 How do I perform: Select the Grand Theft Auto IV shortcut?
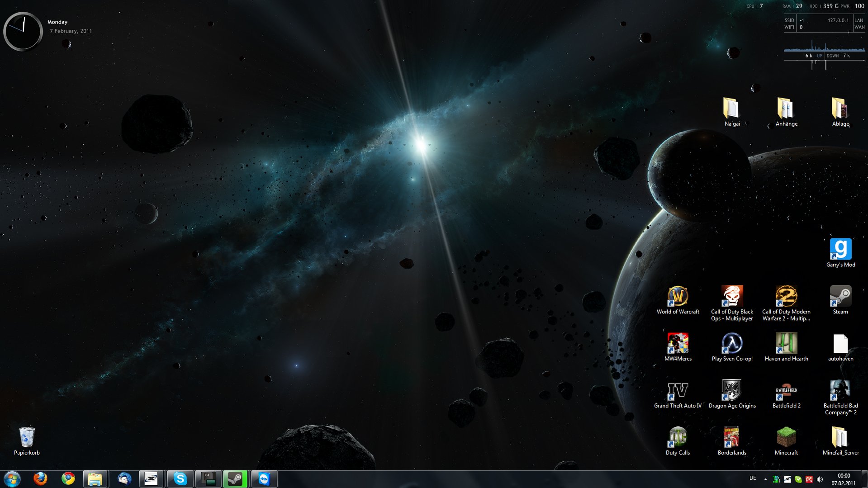(678, 391)
